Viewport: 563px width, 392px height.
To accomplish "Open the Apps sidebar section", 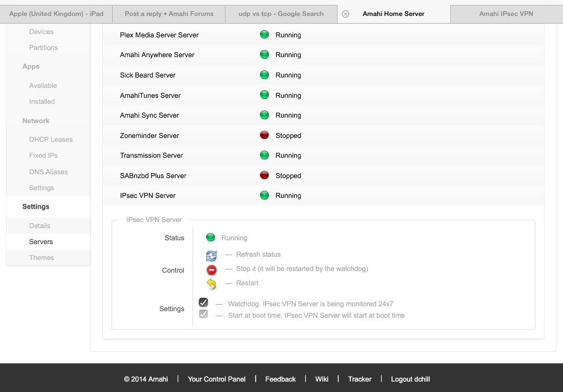I will pyautogui.click(x=31, y=67).
